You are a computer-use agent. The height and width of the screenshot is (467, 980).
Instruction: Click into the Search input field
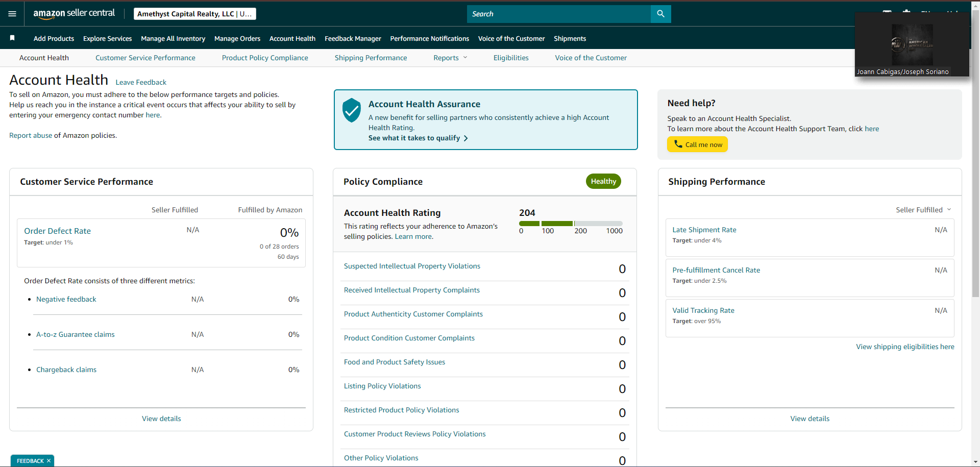pyautogui.click(x=559, y=14)
